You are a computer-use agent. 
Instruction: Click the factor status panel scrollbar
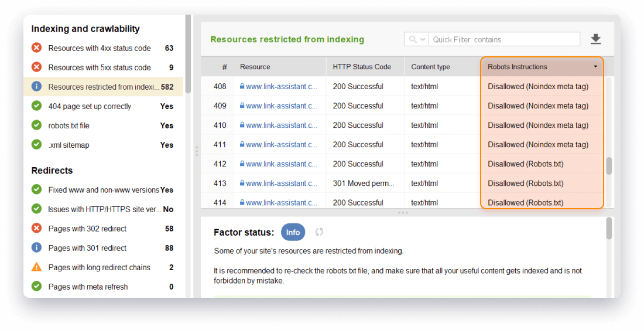click(609, 228)
